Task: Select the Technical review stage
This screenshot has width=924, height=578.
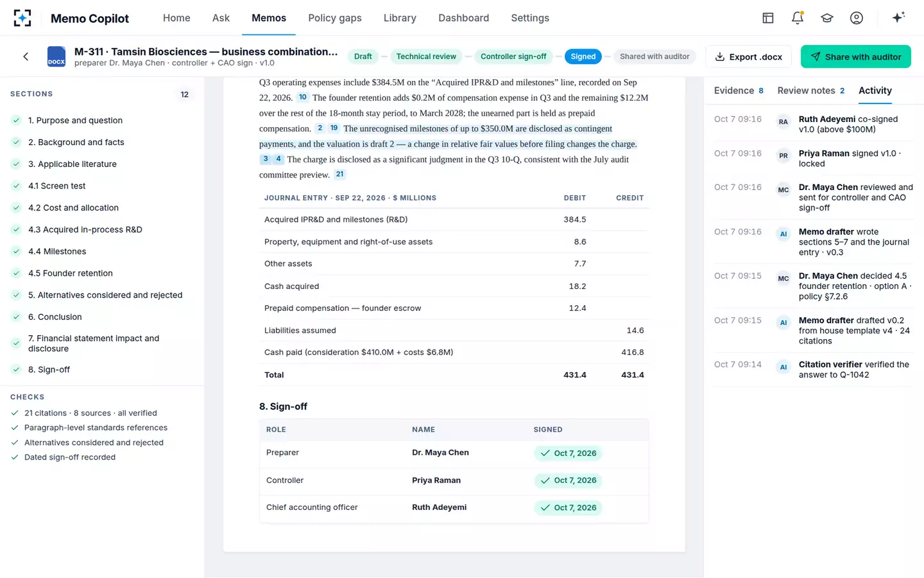Action: pyautogui.click(x=426, y=57)
